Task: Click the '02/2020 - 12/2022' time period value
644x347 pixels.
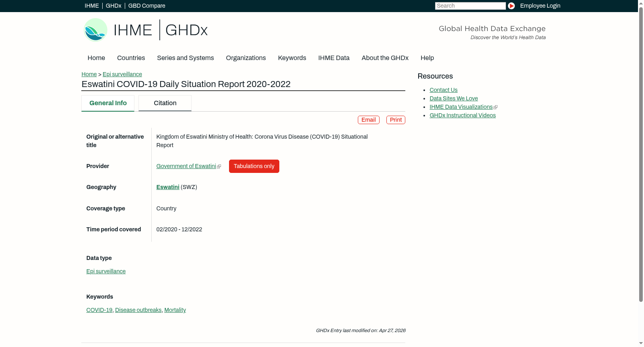Action: tap(179, 229)
